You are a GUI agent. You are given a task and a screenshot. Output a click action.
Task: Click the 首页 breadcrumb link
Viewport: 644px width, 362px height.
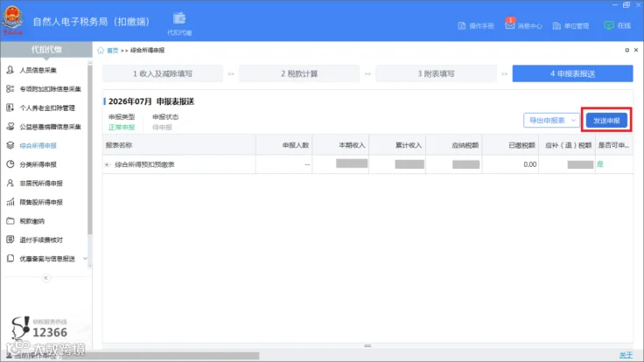(113, 51)
